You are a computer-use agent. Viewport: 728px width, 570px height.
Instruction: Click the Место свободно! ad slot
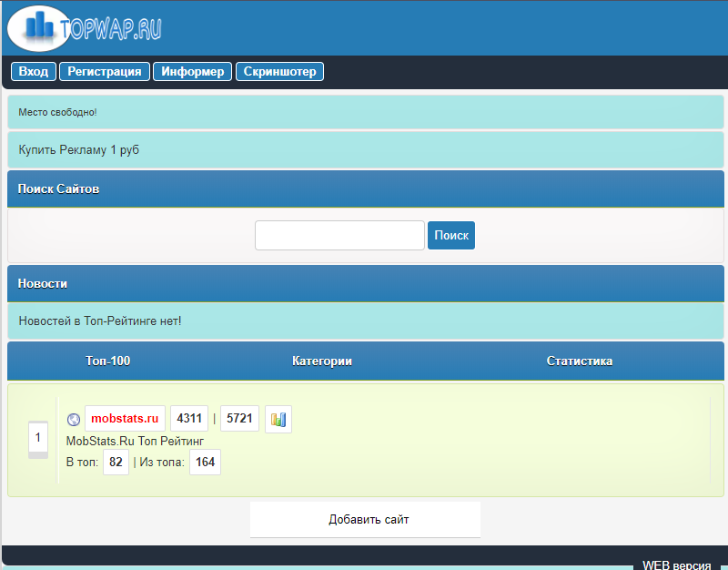click(x=57, y=112)
